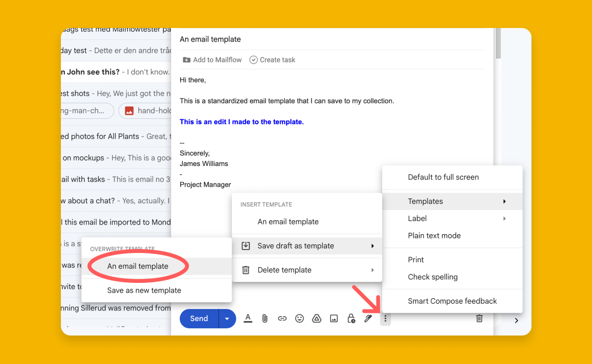Open the three-dot more options menu
The image size is (592, 364).
385,318
